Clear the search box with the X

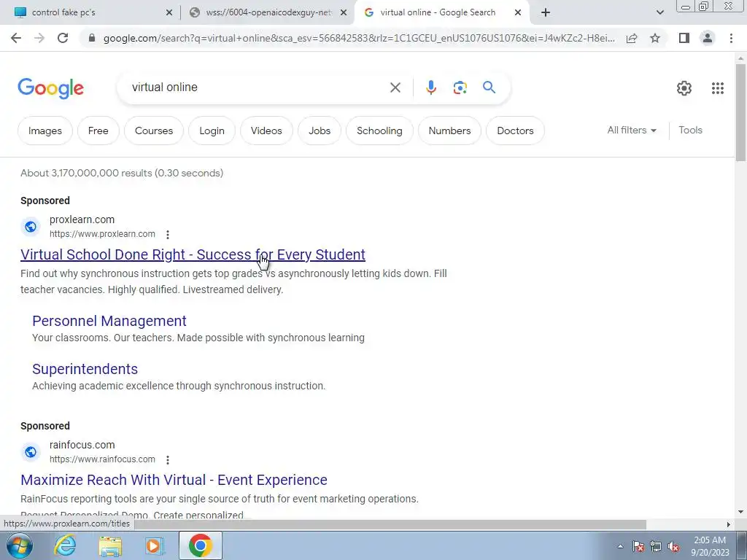[x=395, y=87]
